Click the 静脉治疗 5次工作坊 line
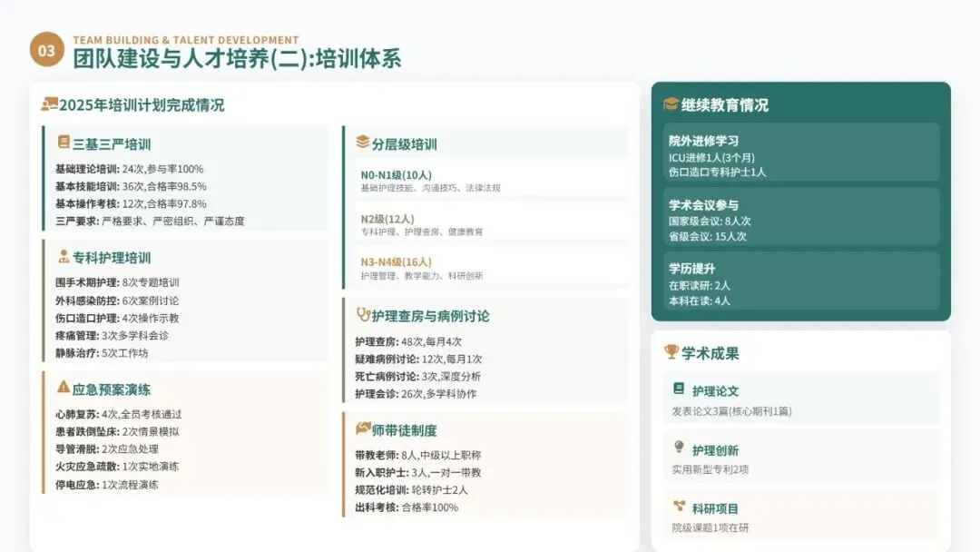The image size is (980, 552). click(x=102, y=353)
